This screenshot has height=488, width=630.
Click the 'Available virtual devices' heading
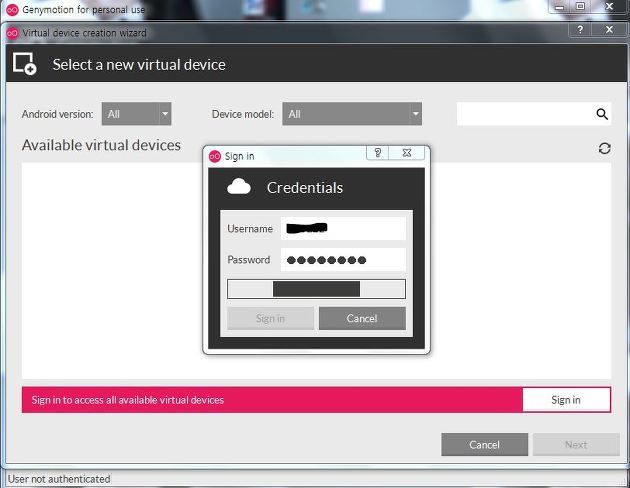[101, 145]
